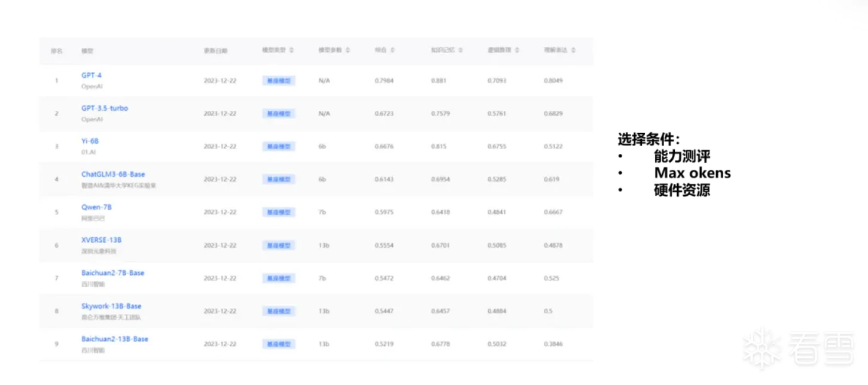Viewport: 868px width, 385px height.
Task: Click the 更新日期 column header
Action: coord(215,51)
